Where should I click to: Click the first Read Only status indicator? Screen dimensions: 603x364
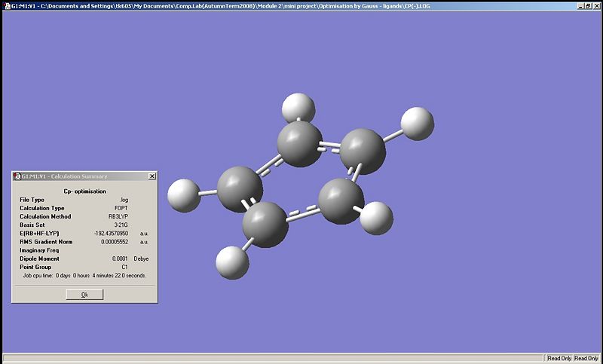point(559,358)
